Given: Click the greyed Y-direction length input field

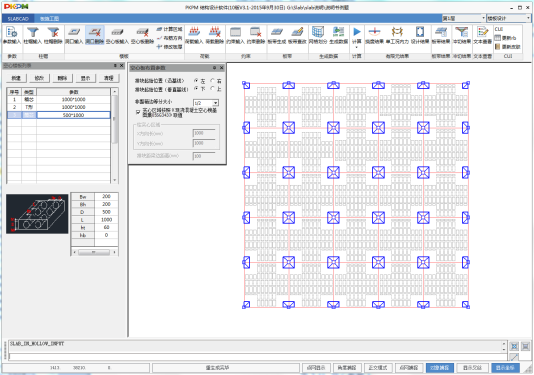Looking at the screenshot, I should coord(204,143).
